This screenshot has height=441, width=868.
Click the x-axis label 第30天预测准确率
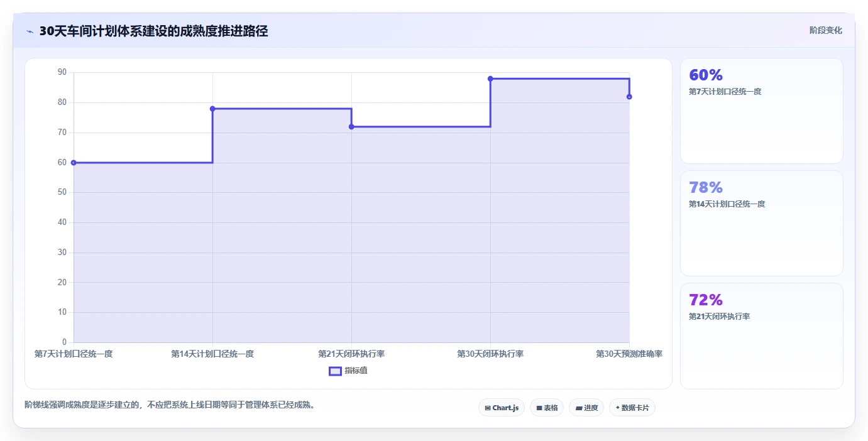[629, 354]
